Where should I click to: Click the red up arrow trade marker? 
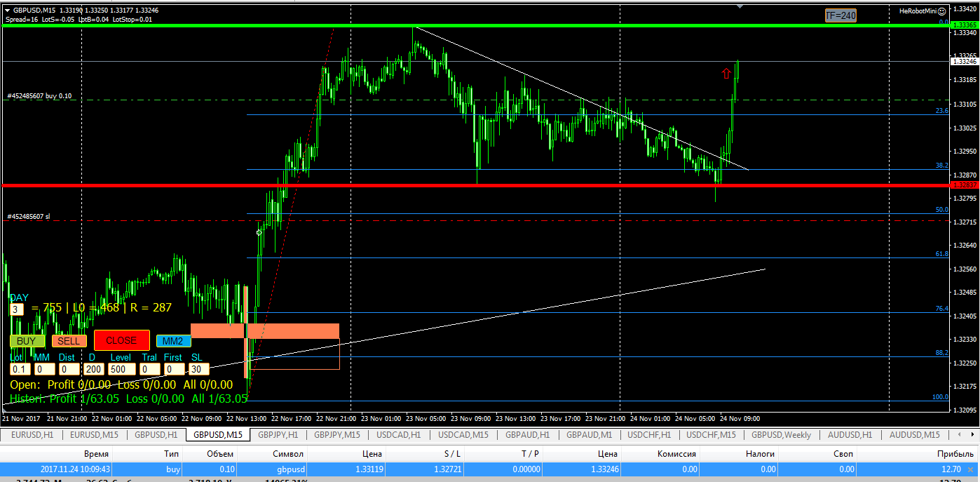727,73
